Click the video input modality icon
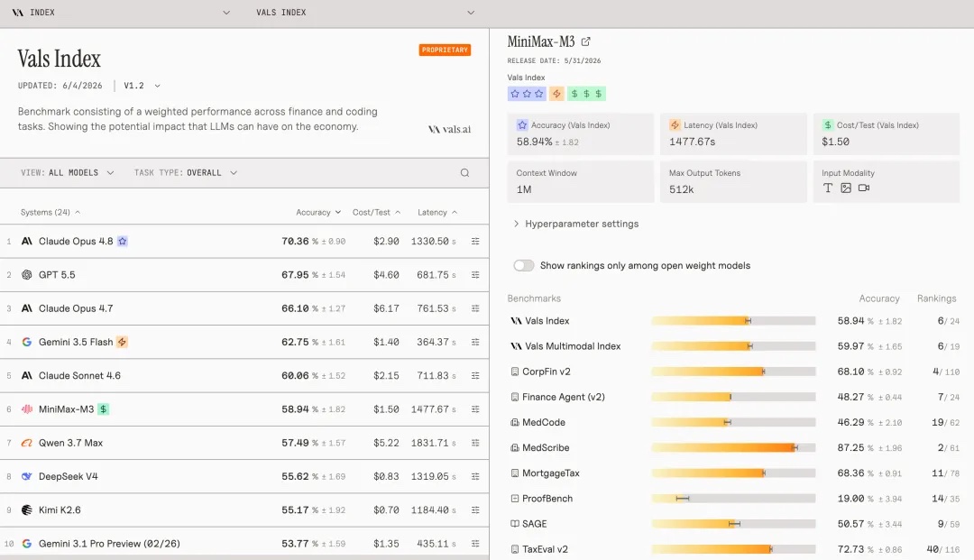This screenshot has width=974, height=560. [x=864, y=188]
